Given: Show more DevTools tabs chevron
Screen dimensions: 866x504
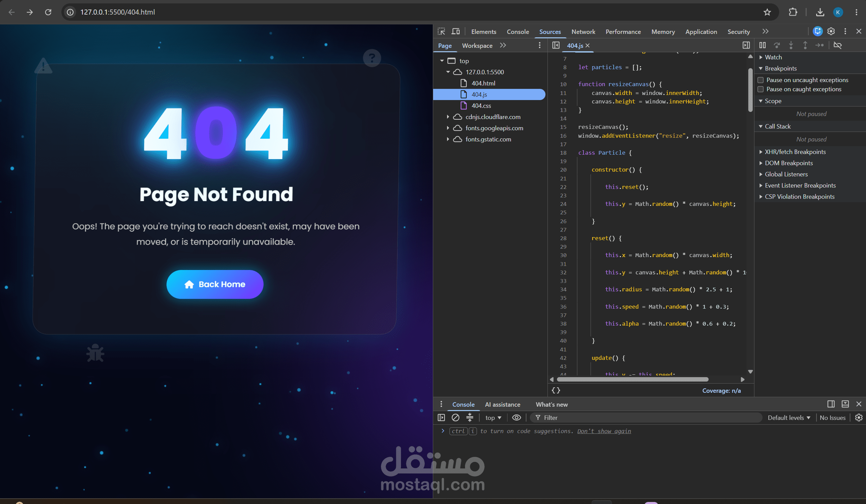Looking at the screenshot, I should 765,31.
